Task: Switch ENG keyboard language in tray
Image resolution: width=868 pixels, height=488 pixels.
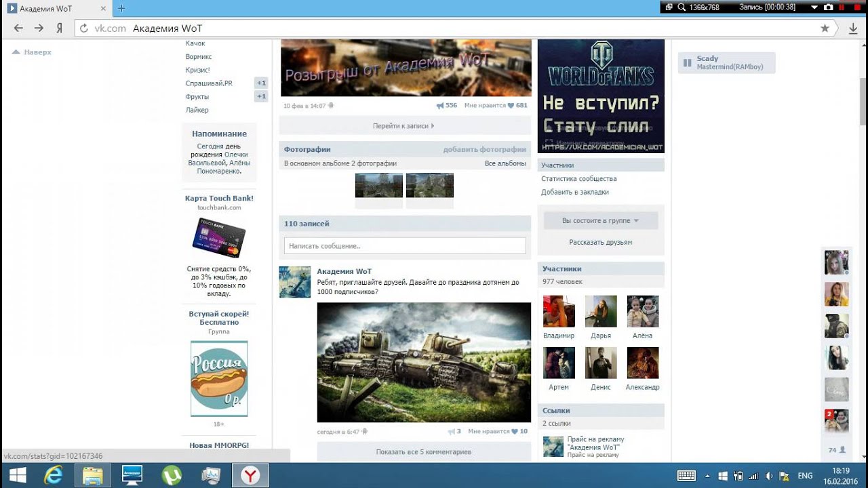Action: [805, 476]
